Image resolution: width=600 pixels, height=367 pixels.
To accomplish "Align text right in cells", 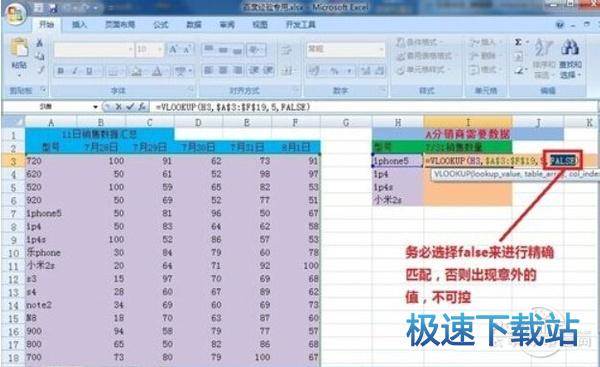I will [237, 70].
